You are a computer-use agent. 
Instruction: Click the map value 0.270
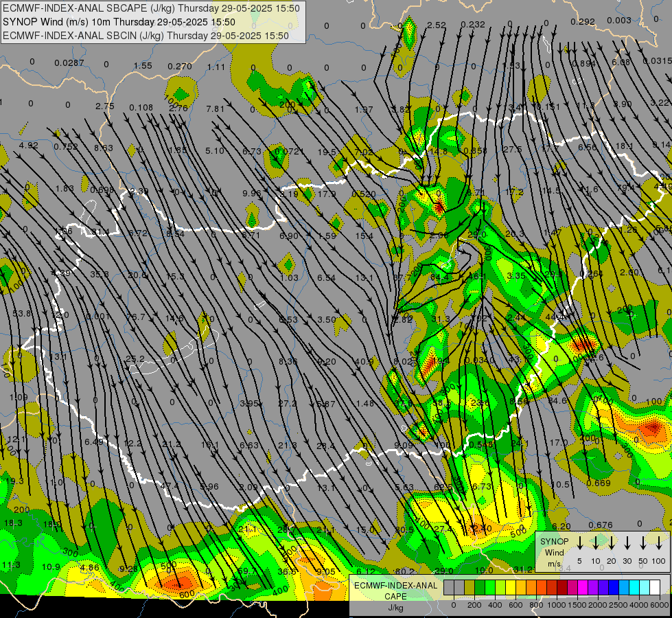click(x=180, y=66)
